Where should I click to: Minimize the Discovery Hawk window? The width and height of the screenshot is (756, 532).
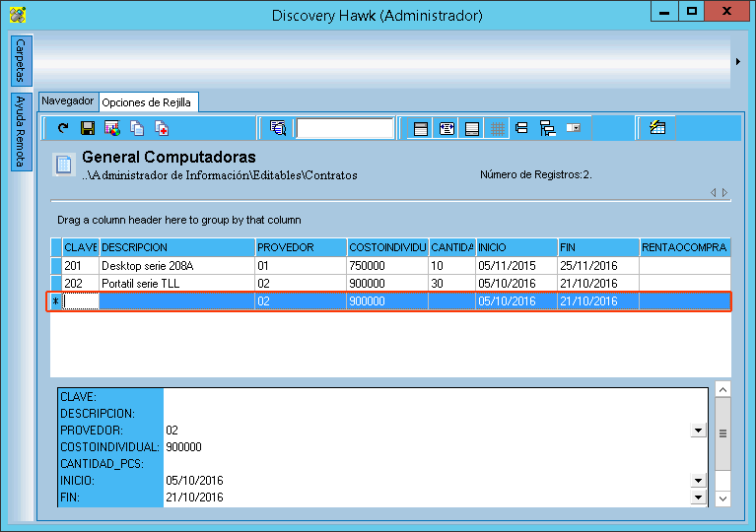664,11
